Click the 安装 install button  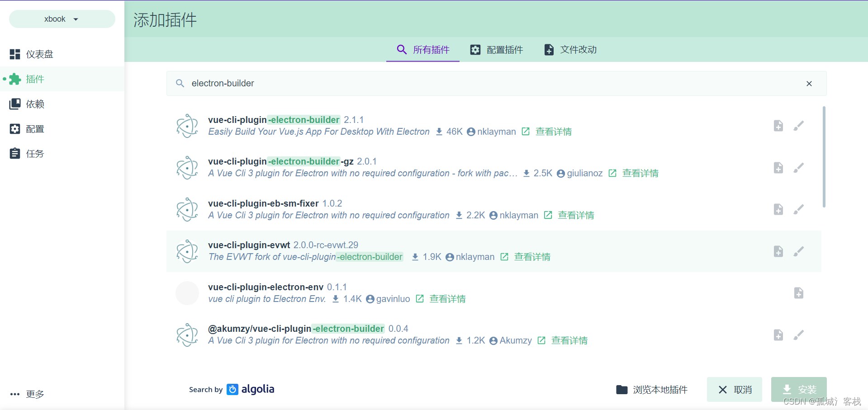tap(799, 390)
